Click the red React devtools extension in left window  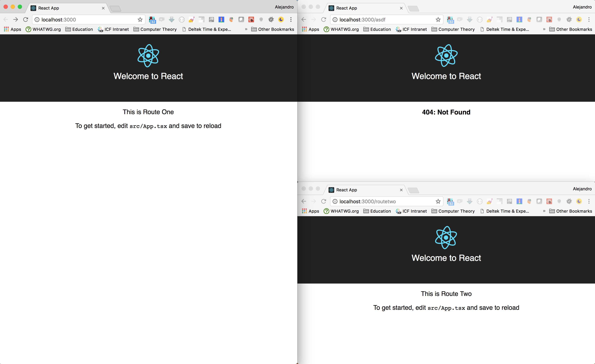click(251, 19)
